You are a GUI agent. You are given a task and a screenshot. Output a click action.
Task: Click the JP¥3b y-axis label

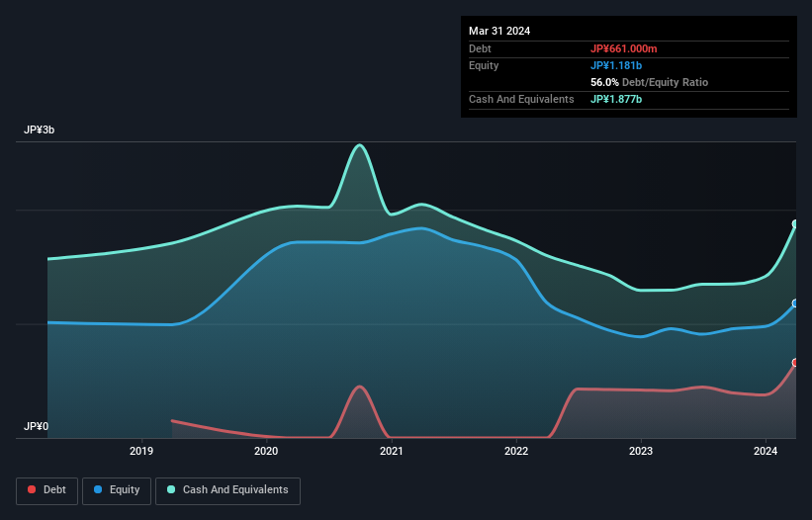39,130
